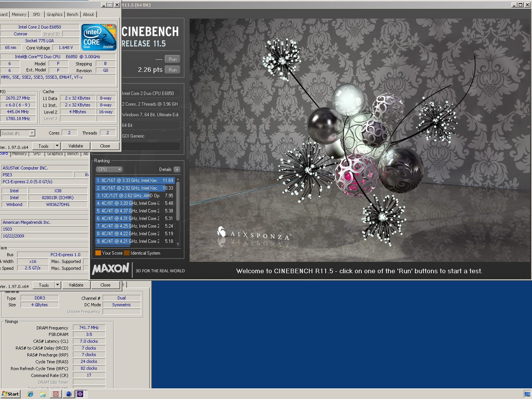Open the SPD tab in top CPU-Z window
The image size is (532, 399).
click(36, 14)
